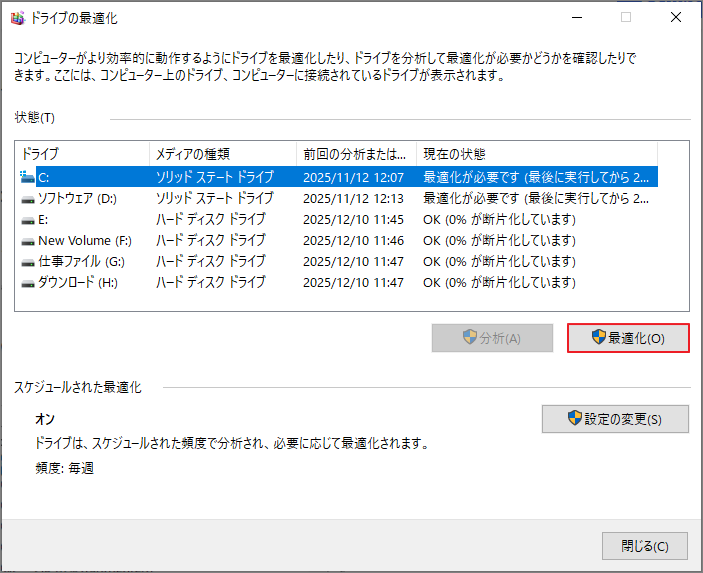
Task: Select the New Volume (F:) row
Action: point(338,240)
